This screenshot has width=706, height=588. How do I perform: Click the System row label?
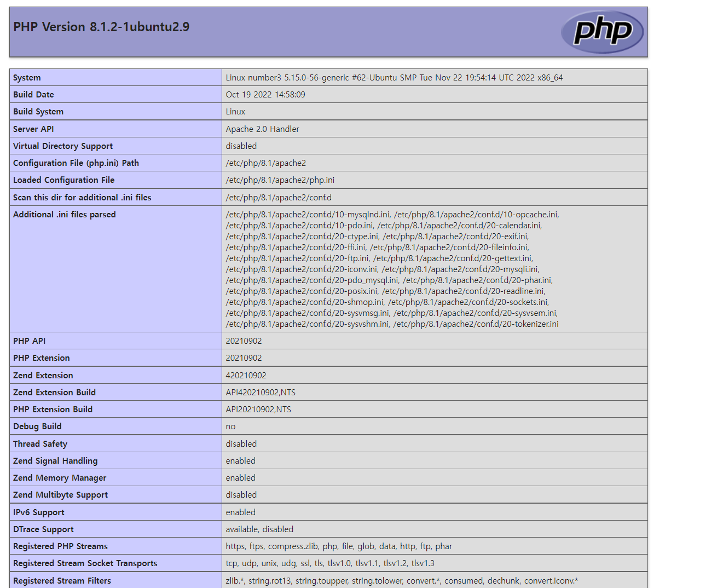(27, 78)
